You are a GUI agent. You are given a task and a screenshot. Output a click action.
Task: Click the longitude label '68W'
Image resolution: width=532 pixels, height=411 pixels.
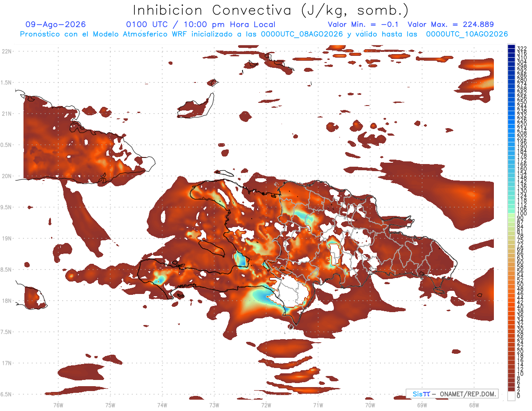pos(473,405)
